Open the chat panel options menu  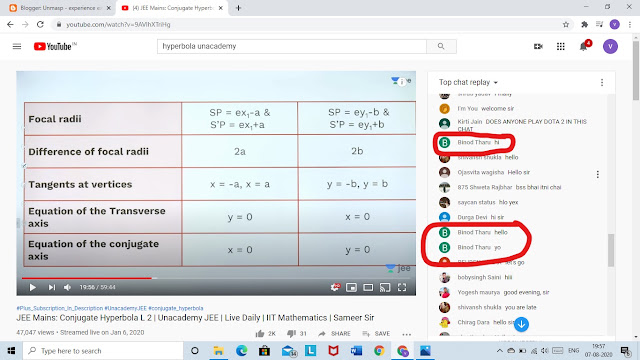(x=602, y=82)
